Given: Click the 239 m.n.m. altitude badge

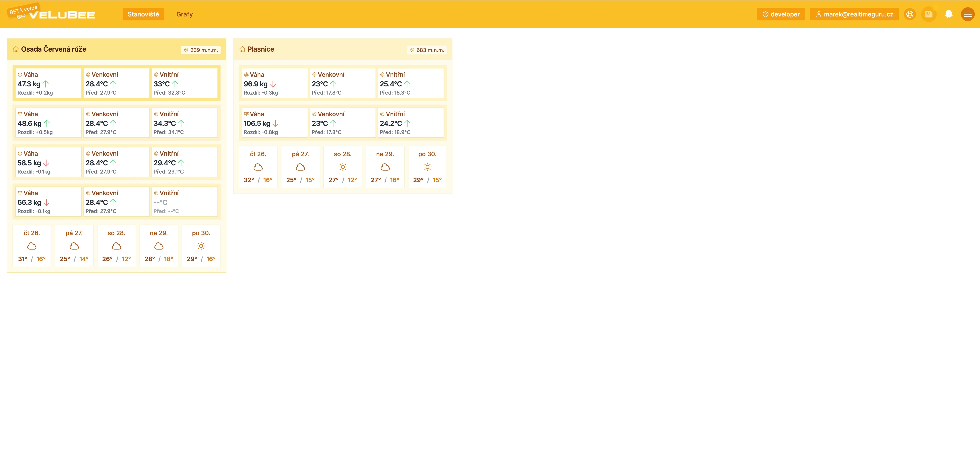Looking at the screenshot, I should [201, 50].
